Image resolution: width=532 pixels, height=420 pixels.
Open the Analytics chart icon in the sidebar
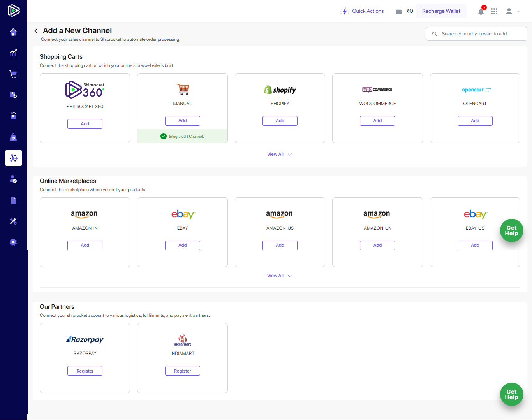tap(13, 53)
